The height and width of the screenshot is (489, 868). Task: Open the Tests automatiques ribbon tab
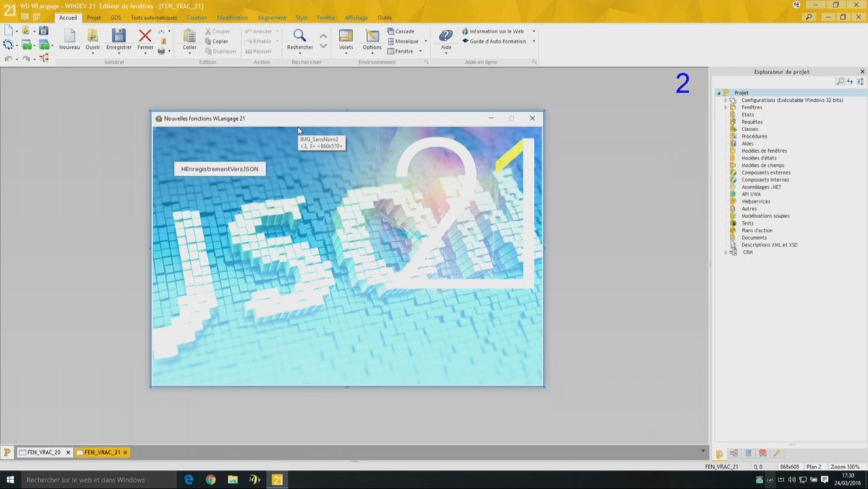153,18
